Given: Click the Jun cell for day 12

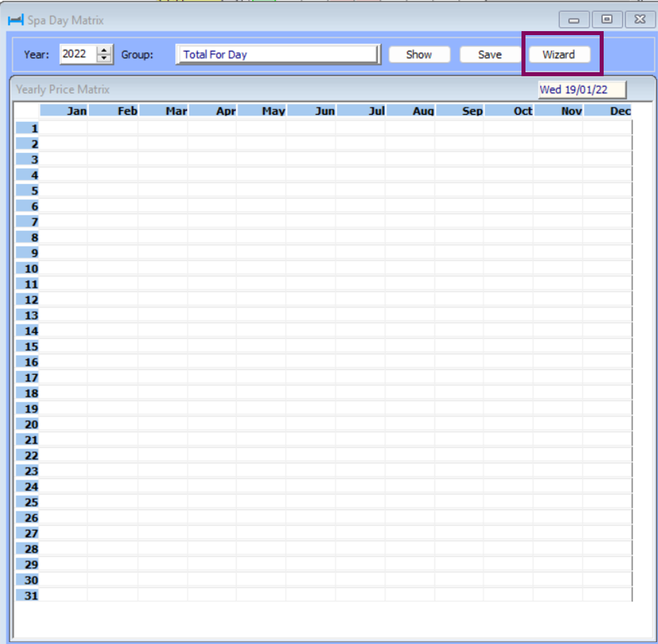Looking at the screenshot, I should click(x=311, y=299).
